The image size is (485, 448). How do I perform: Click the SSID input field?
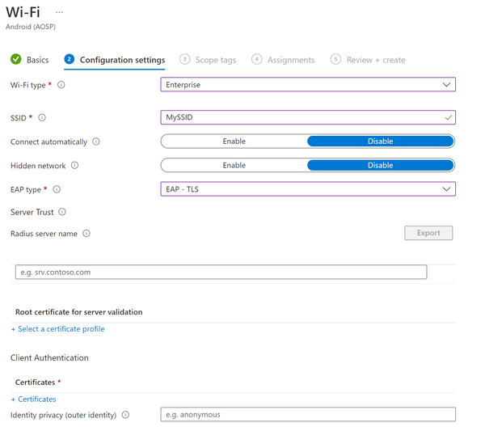point(308,117)
